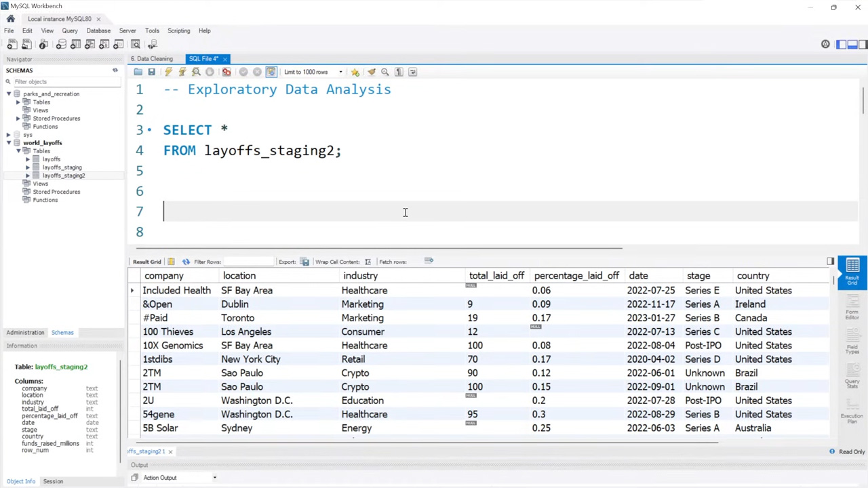Open the Action Output dropdown

[x=214, y=478]
